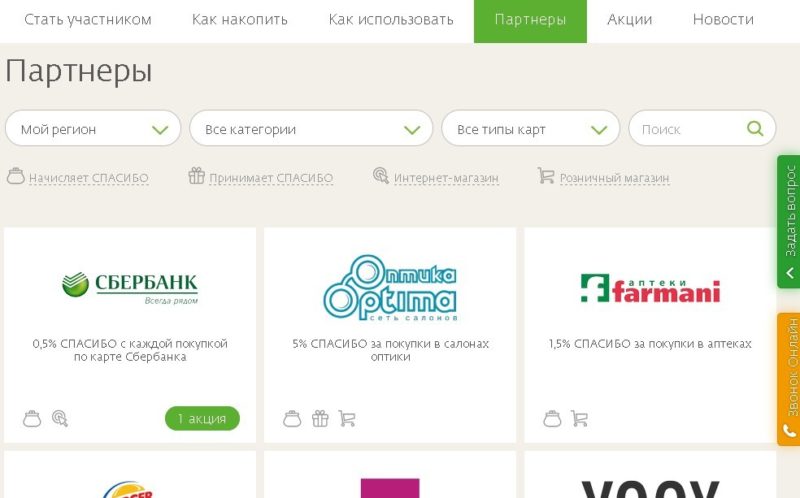The image size is (800, 498).
Task: Click the phone icon on Звонок Онлайн tab
Action: pos(790,432)
